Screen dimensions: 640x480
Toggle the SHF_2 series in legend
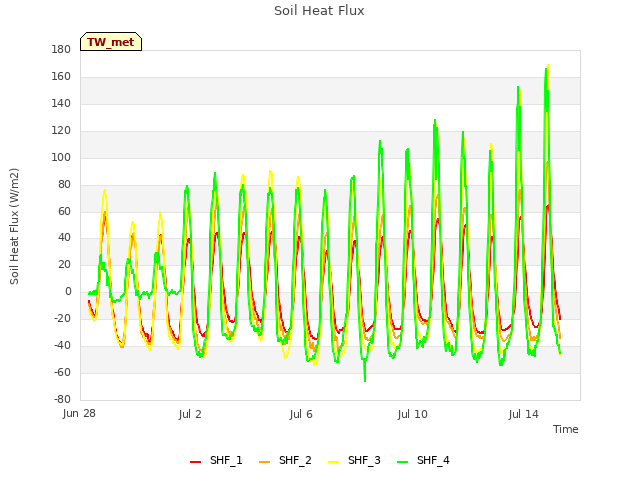(285, 460)
